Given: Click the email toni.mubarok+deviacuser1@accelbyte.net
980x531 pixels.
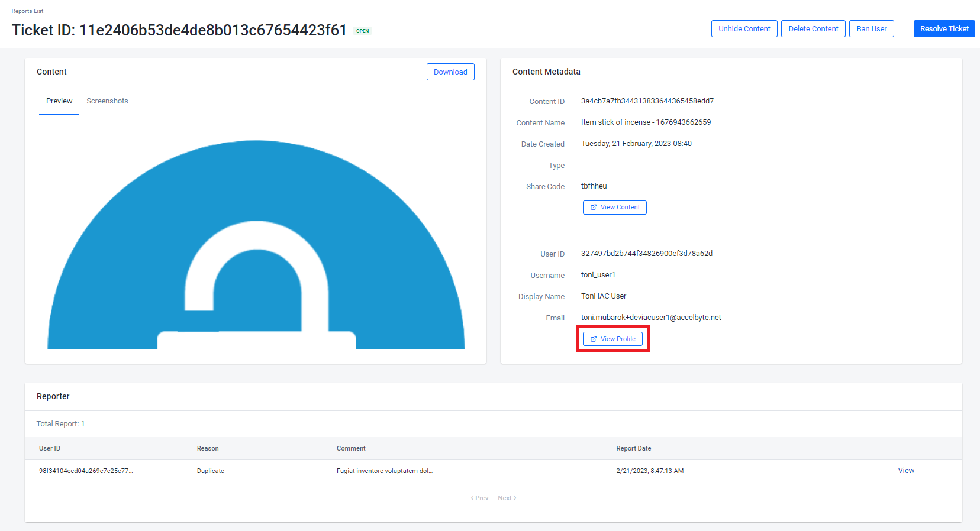Looking at the screenshot, I should tap(651, 318).
